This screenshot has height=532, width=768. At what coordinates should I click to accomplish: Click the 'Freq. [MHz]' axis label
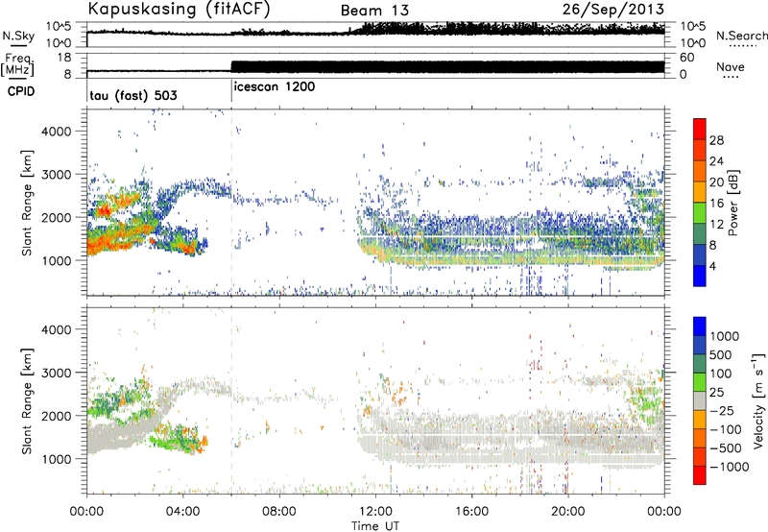tap(18, 64)
